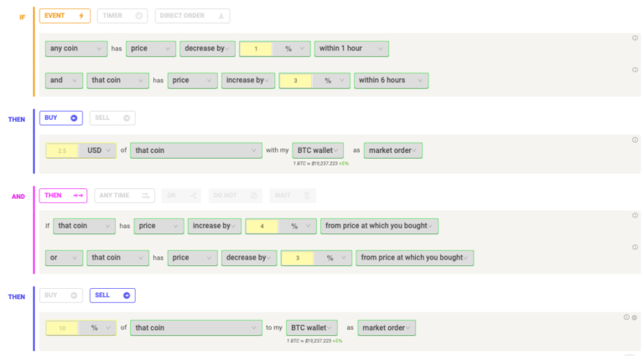Select the TIMER trigger with clock icon
The image size is (644, 356).
coord(122,16)
